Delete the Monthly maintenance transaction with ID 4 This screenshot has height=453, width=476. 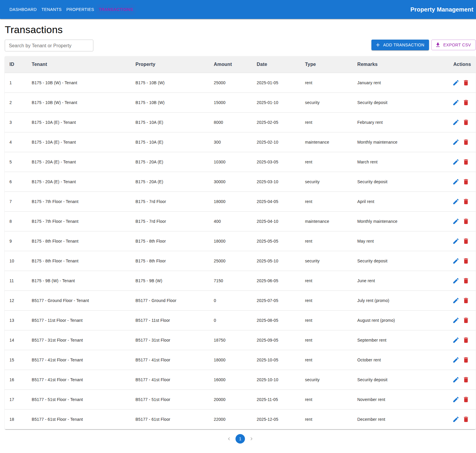point(466,142)
